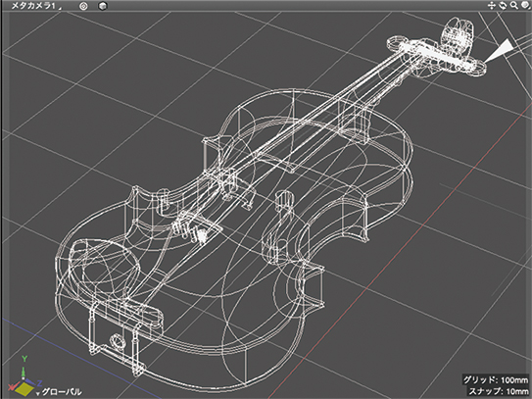532x399 pixels.
Task: Expand the グローバル coordinate system dropdown
Action: pos(37,393)
